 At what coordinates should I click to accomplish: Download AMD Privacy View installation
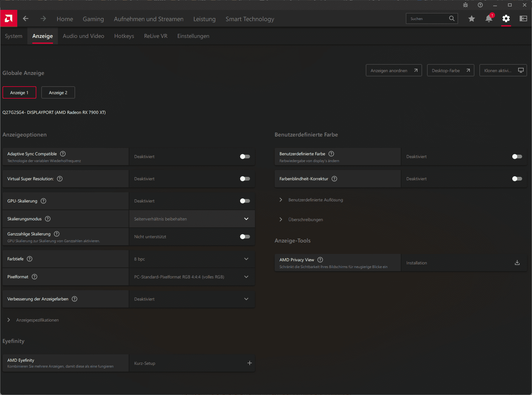(x=517, y=263)
